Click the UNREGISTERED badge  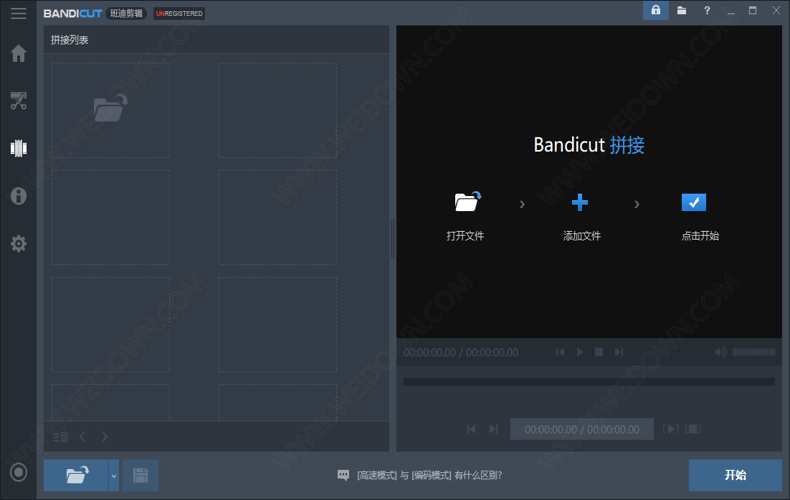tap(179, 14)
